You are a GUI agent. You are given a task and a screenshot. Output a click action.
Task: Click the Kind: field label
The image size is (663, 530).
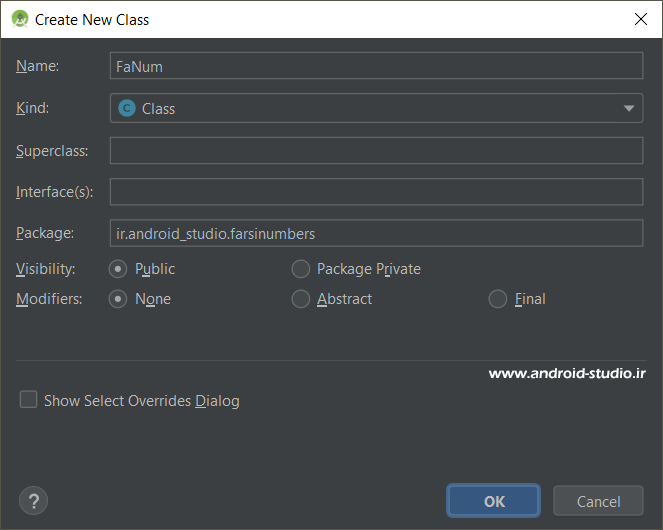click(x=33, y=107)
